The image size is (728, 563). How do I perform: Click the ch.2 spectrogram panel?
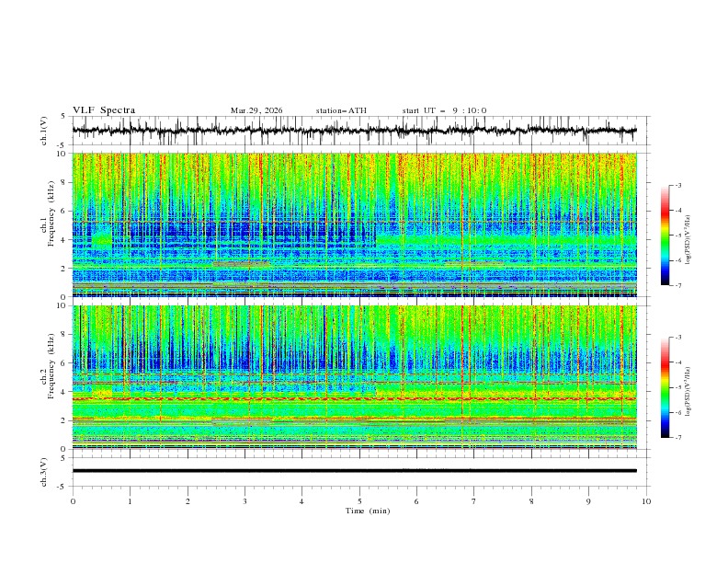tap(355, 377)
